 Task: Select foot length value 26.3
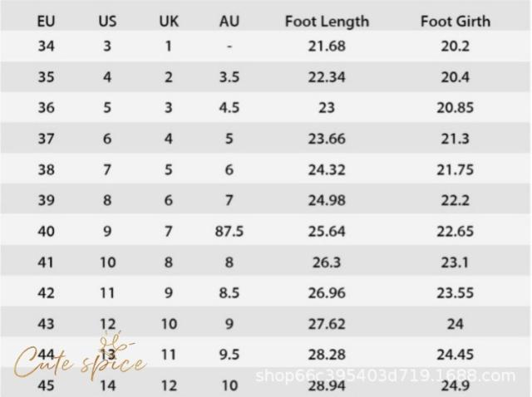(x=327, y=262)
